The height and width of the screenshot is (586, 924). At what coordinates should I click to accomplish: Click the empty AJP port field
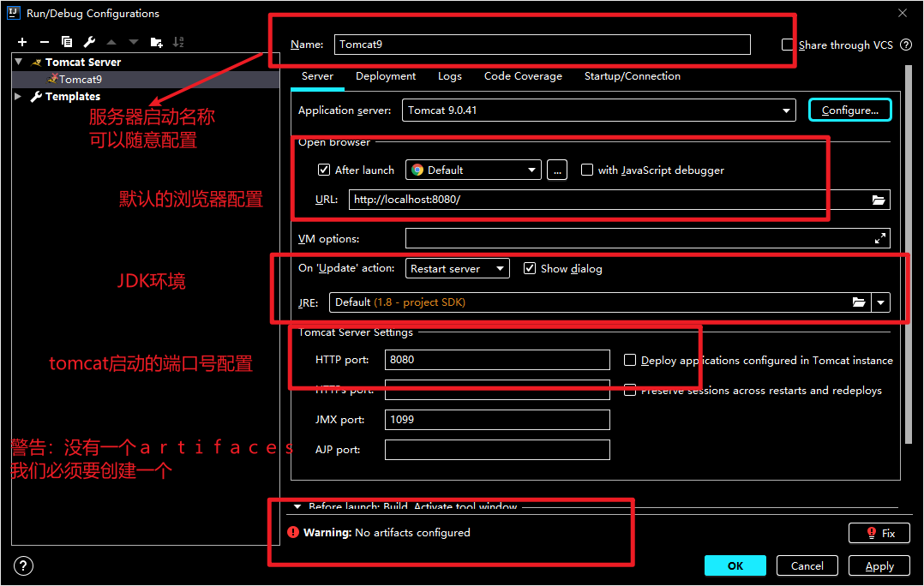497,450
